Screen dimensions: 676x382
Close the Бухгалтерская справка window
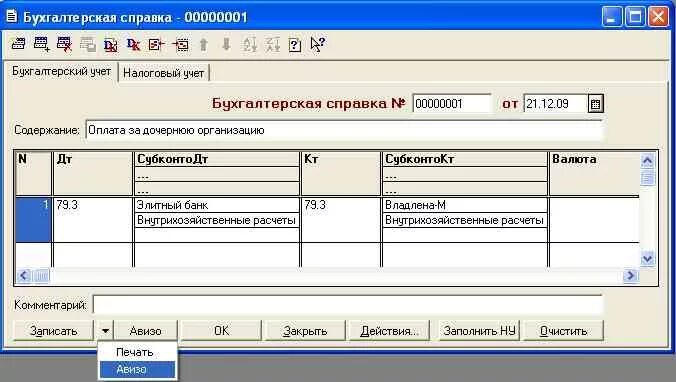tap(658, 17)
